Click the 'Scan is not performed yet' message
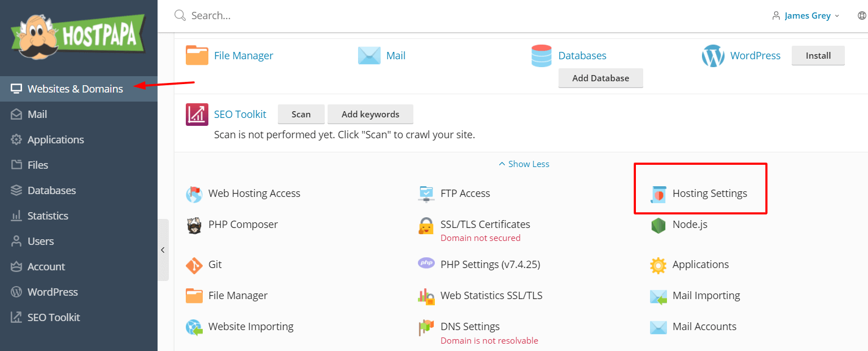Viewport: 868px width, 351px height. (344, 135)
